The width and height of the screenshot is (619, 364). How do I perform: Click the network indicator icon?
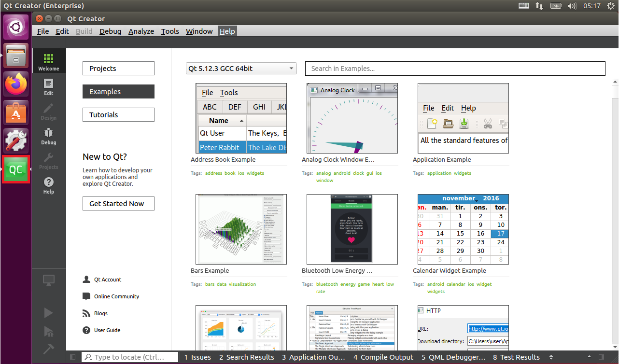[539, 6]
